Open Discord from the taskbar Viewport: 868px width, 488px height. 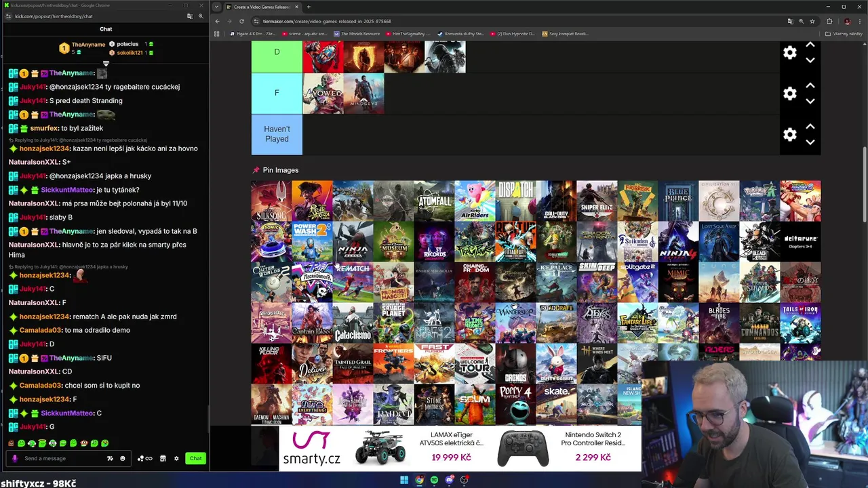click(449, 480)
